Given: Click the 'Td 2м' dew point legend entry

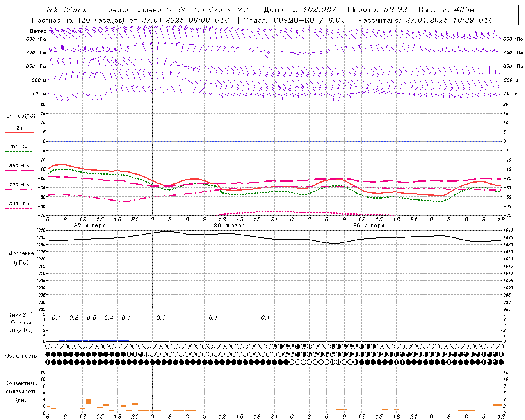Looking at the screenshot, I should pyautogui.click(x=19, y=147).
